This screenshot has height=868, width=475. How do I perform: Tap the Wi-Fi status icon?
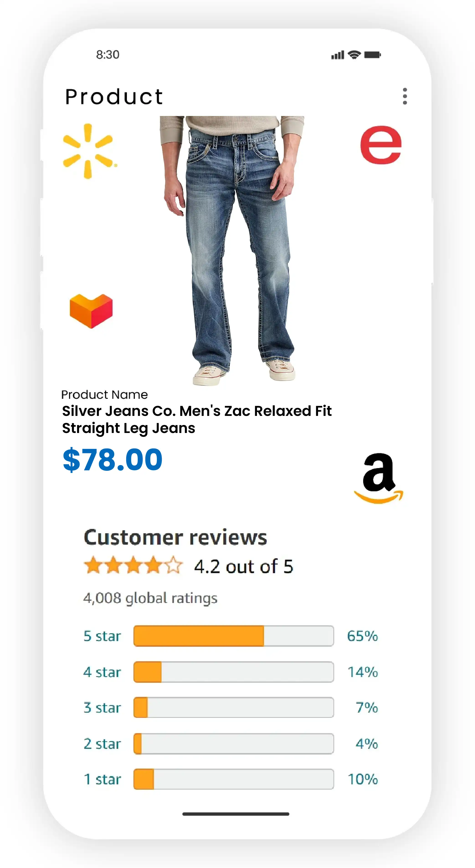(x=354, y=55)
